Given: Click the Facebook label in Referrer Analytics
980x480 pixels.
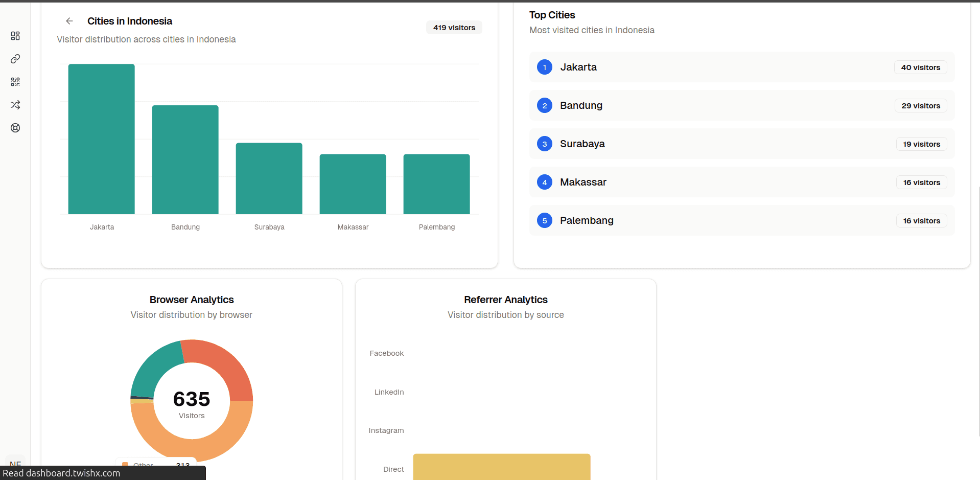Looking at the screenshot, I should click(387, 353).
